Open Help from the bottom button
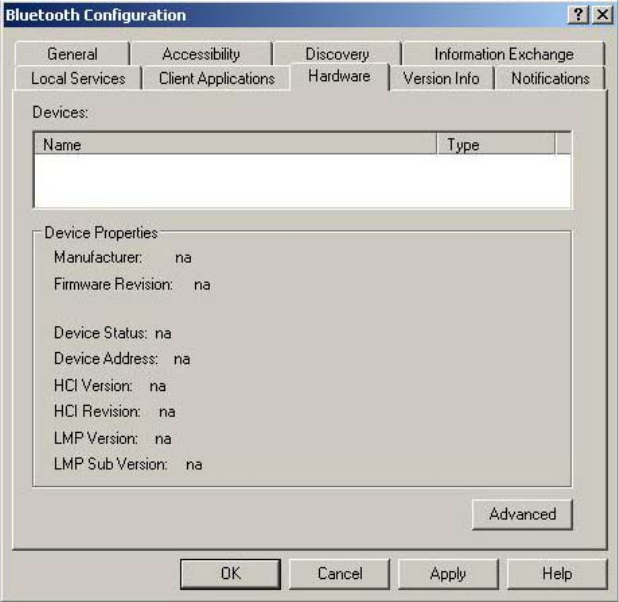 [557, 574]
